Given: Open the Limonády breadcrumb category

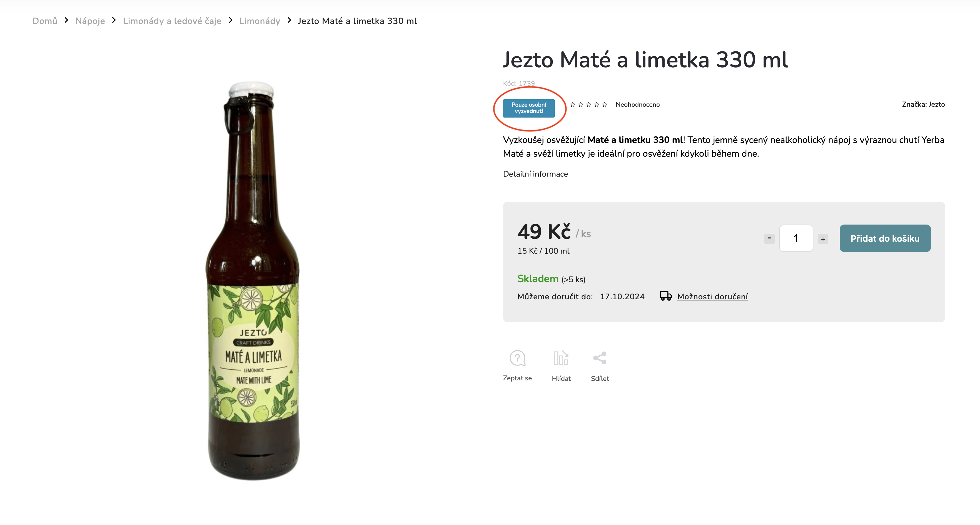Looking at the screenshot, I should [x=260, y=21].
